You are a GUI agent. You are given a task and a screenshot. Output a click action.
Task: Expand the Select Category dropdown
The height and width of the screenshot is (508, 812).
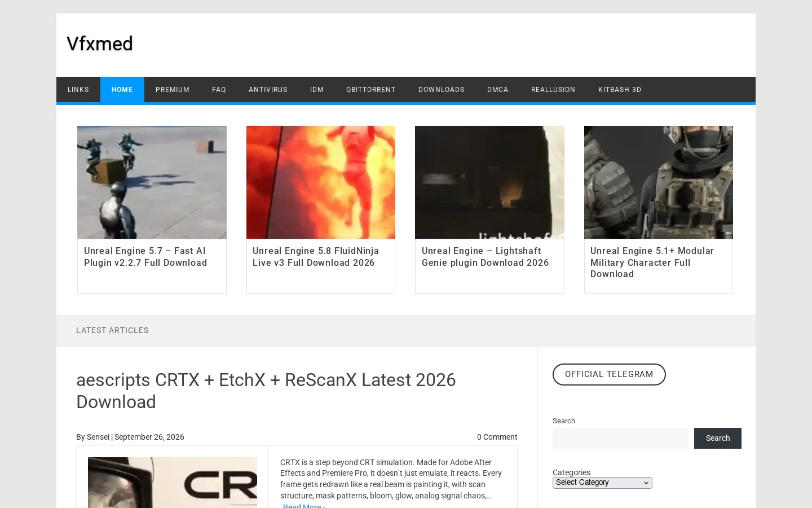(602, 483)
